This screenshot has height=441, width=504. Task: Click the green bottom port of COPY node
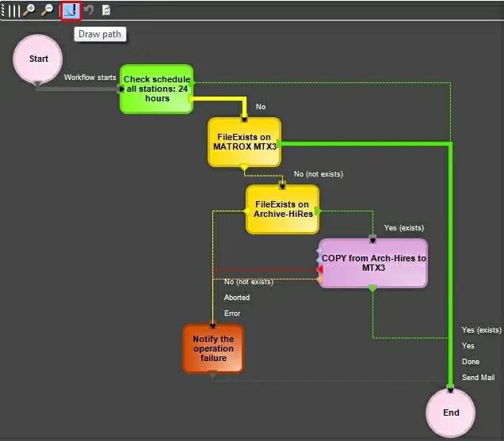point(372,289)
